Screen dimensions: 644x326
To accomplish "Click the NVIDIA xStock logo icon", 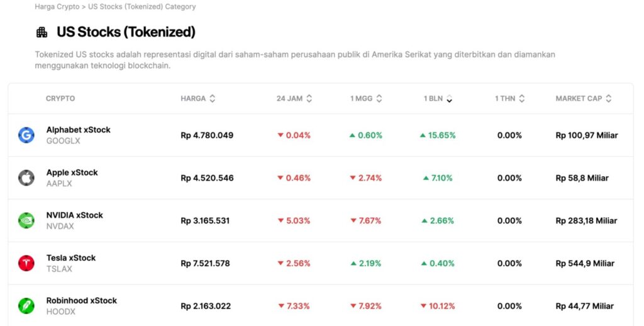I will (x=26, y=221).
